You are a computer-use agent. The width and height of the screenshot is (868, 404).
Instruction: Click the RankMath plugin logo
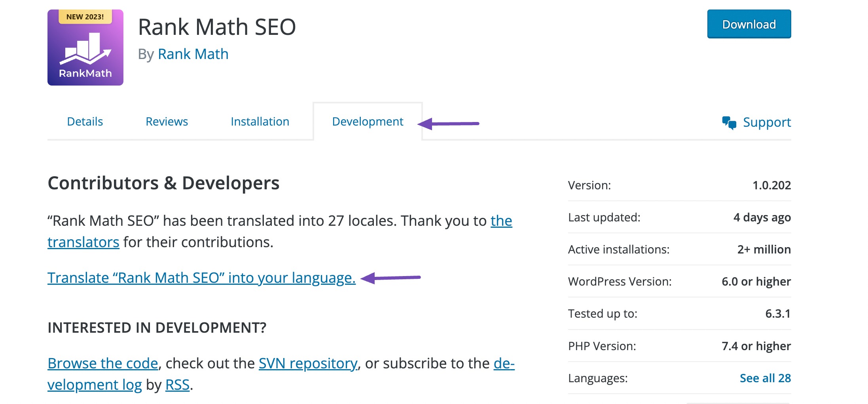(85, 48)
